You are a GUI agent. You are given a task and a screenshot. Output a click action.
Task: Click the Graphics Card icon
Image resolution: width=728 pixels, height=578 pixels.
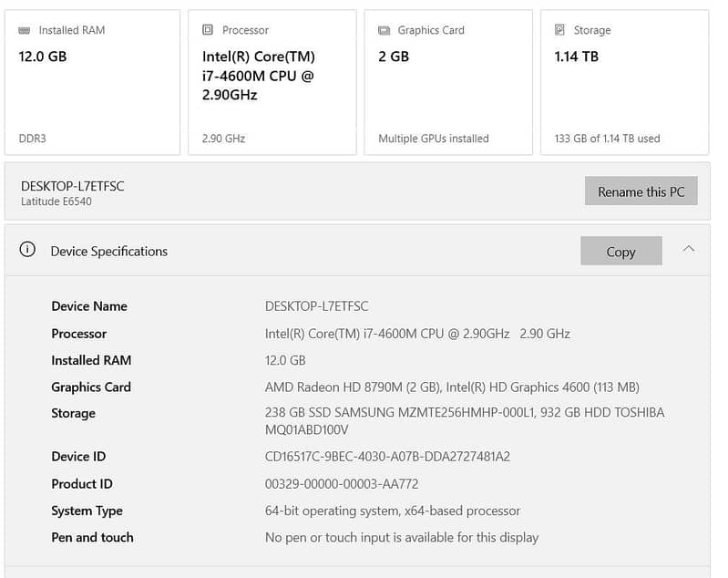click(x=384, y=31)
